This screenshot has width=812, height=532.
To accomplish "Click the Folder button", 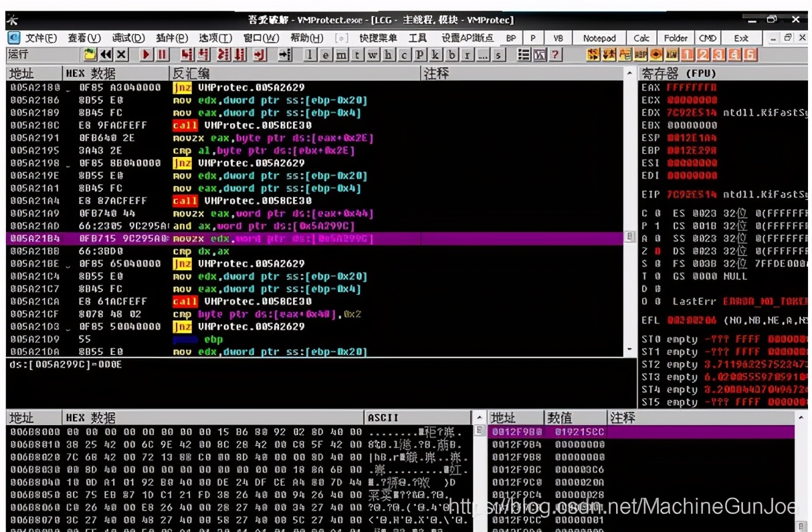I will [676, 38].
